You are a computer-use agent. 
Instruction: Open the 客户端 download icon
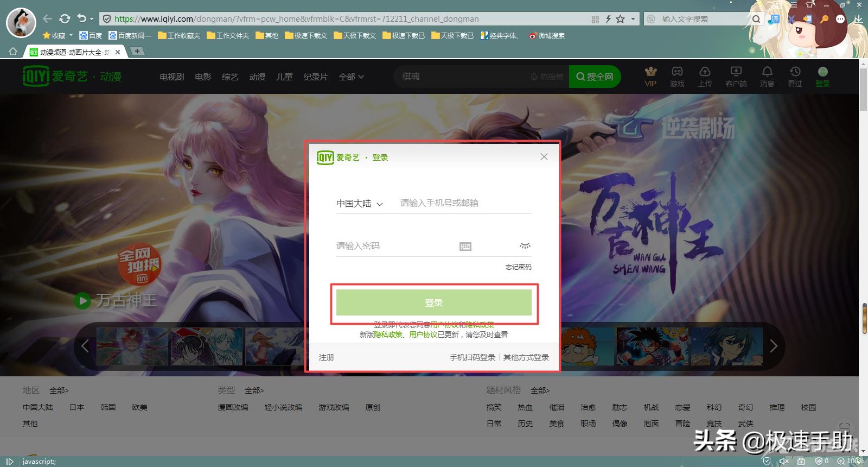tap(736, 72)
